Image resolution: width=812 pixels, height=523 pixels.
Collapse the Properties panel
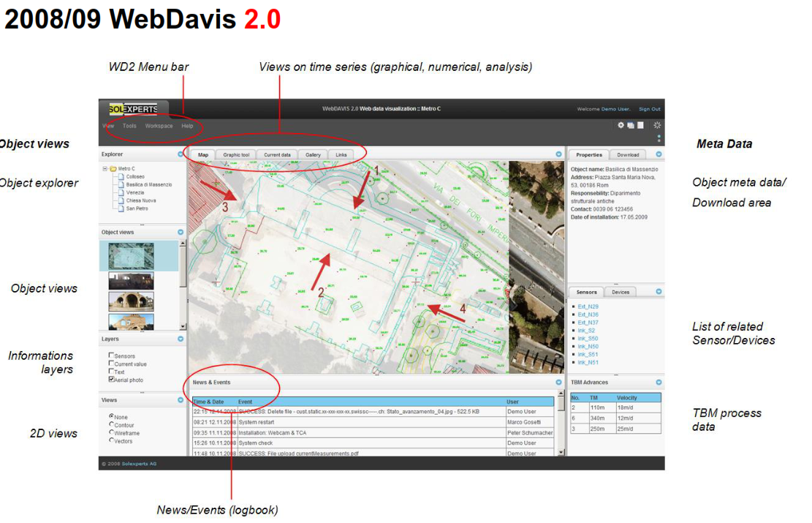(659, 154)
